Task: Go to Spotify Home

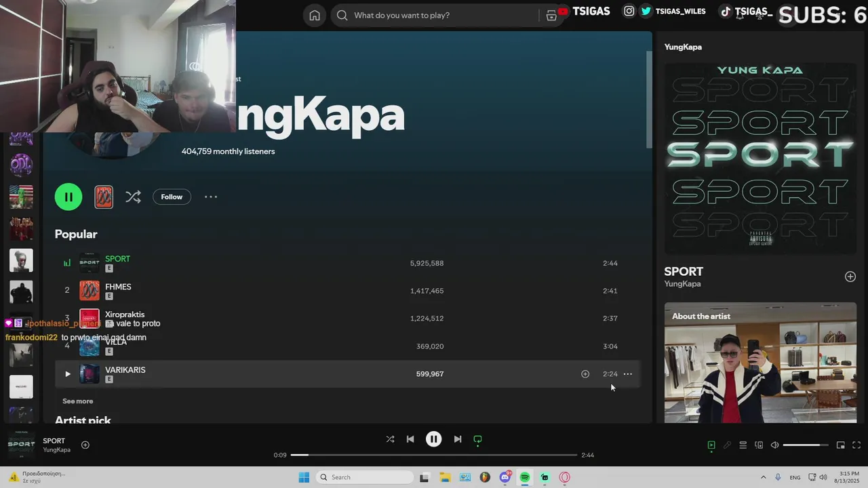Action: click(x=315, y=16)
